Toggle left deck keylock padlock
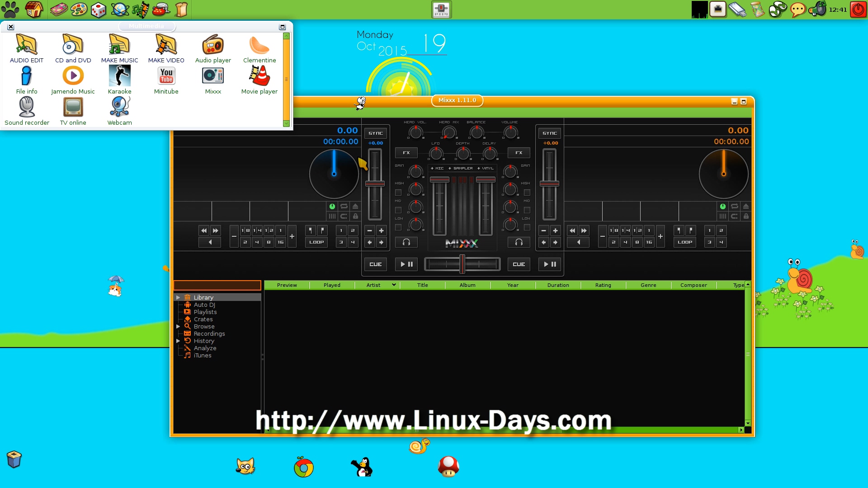 click(x=355, y=216)
